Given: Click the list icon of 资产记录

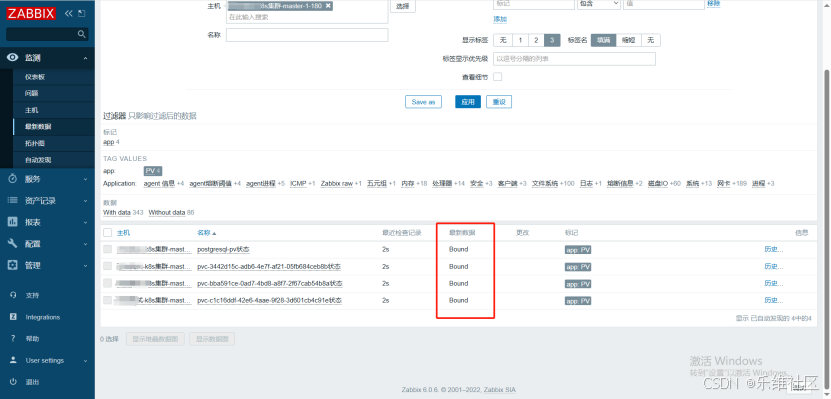Looking at the screenshot, I should [13, 200].
